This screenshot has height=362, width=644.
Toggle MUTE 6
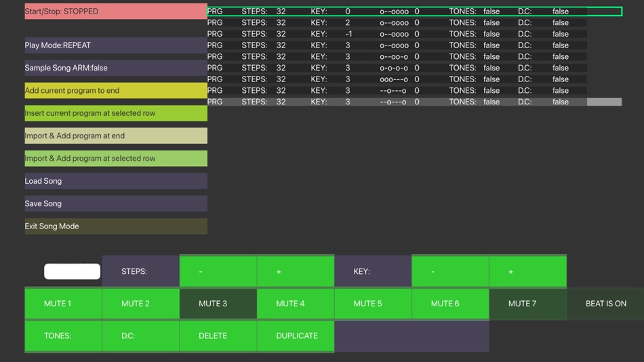pos(450,303)
